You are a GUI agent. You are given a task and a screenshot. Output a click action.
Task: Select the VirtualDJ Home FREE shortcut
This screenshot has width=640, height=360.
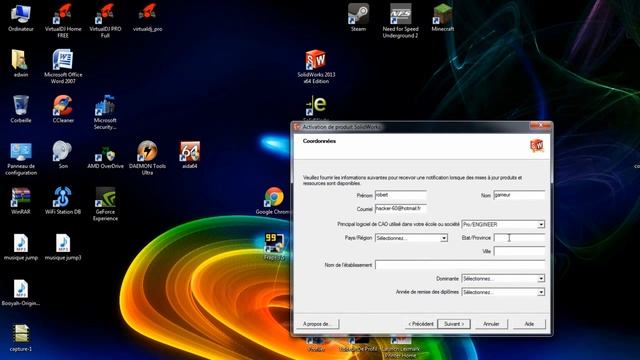point(63,20)
